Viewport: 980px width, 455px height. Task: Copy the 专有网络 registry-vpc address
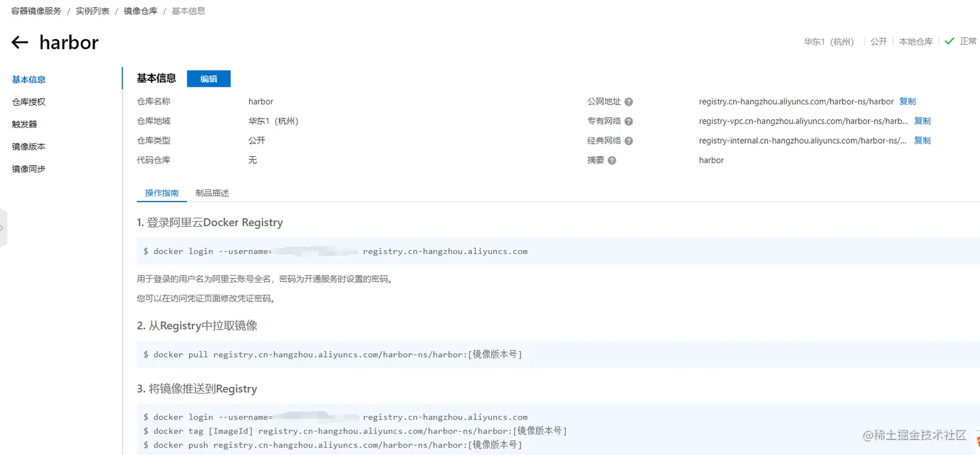(x=922, y=121)
